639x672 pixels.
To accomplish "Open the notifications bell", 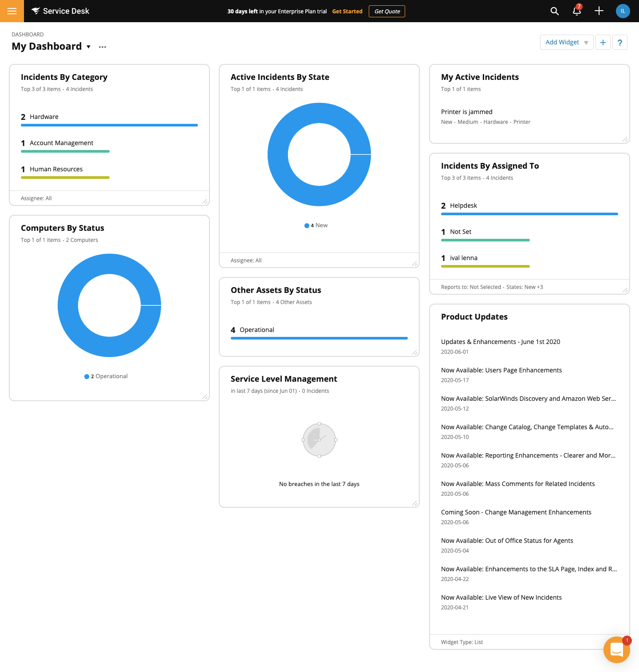I will tap(577, 11).
